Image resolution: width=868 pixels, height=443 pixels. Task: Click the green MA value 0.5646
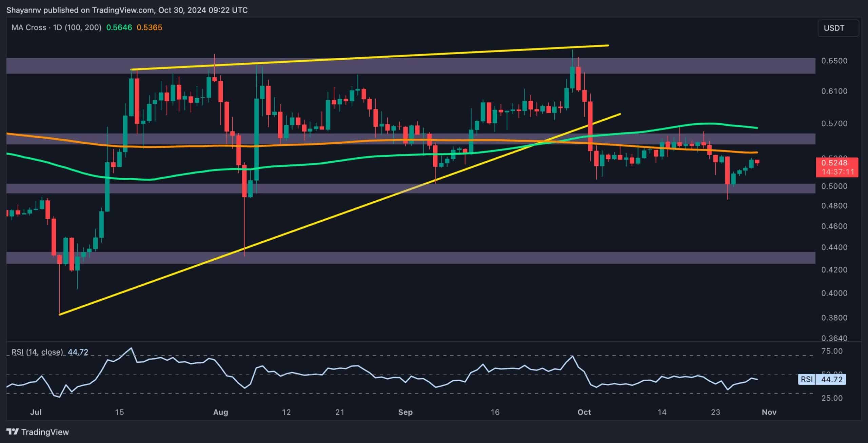click(119, 28)
